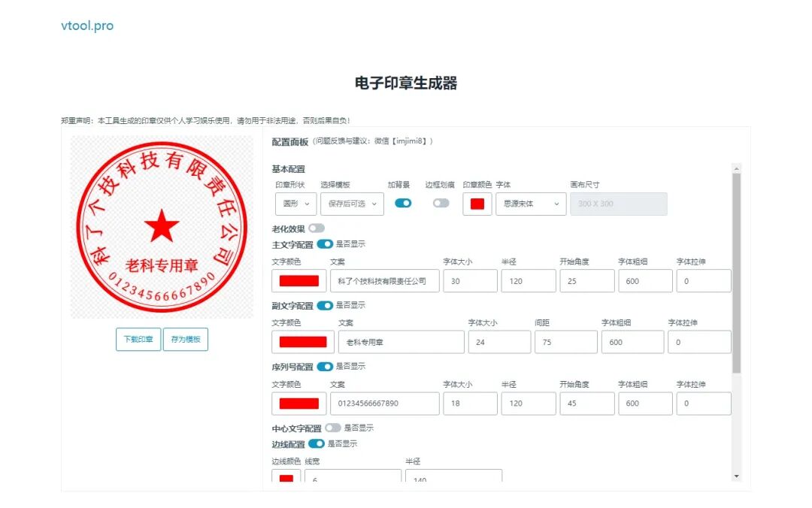Click the 基本配置 section label

tap(289, 169)
